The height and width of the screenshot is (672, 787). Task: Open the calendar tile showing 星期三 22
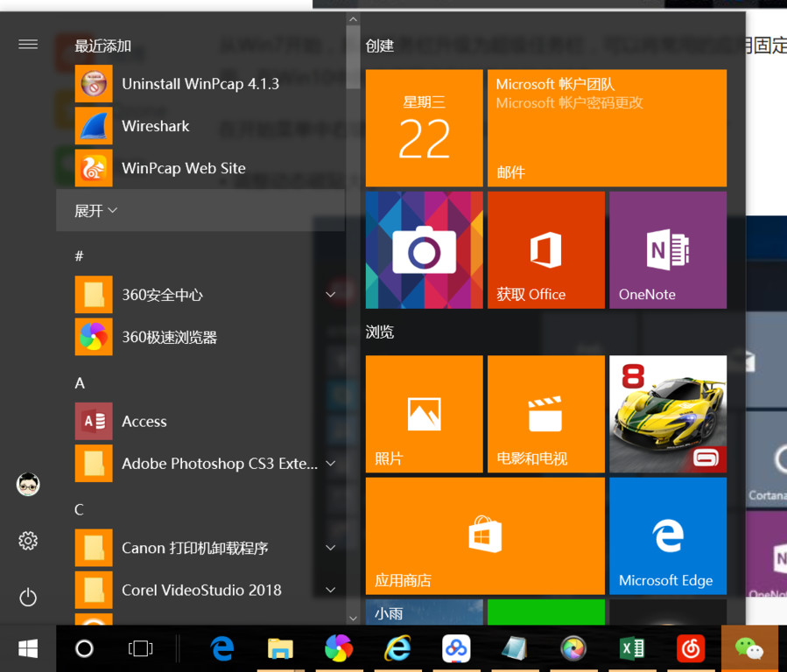[424, 128]
